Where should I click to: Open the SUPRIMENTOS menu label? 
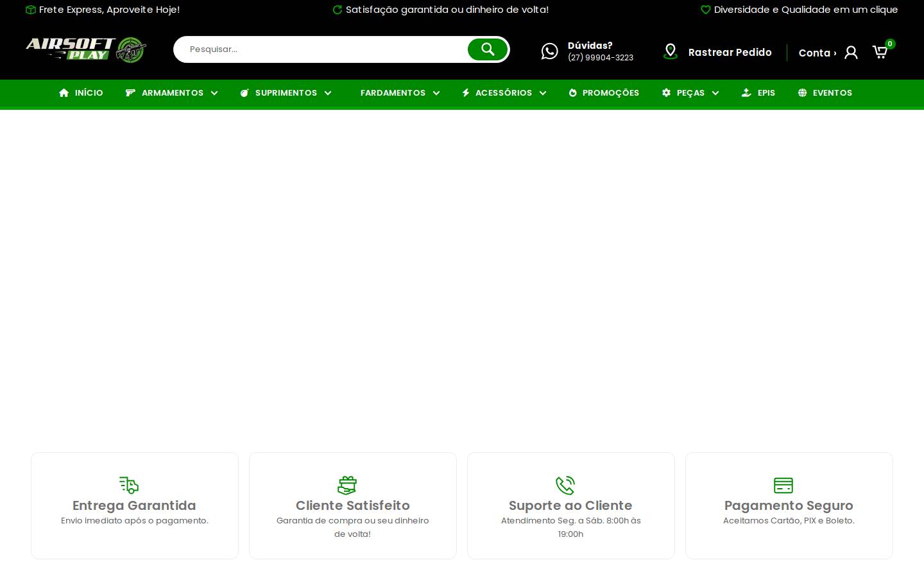click(286, 93)
